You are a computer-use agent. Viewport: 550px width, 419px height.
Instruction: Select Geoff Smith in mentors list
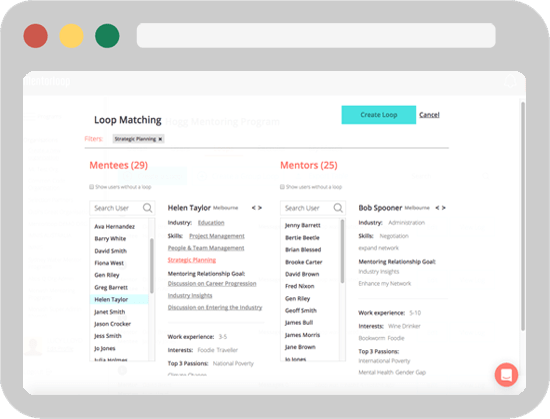click(x=301, y=310)
